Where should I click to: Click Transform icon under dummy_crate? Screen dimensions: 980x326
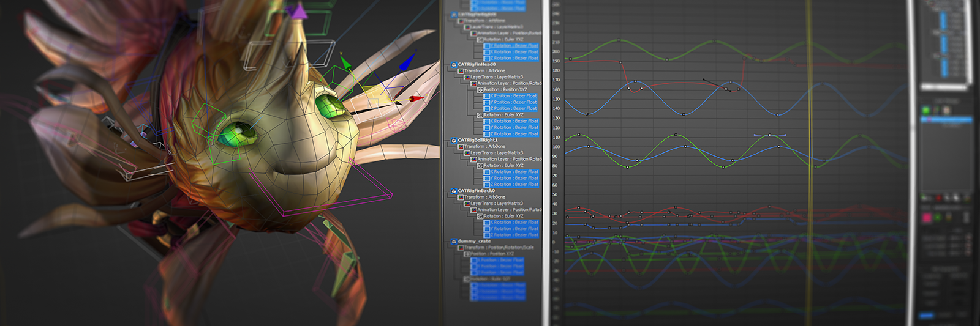[461, 248]
